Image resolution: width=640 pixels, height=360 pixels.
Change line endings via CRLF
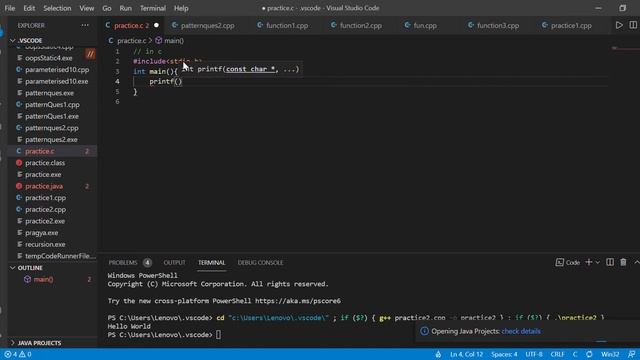pos(557,354)
